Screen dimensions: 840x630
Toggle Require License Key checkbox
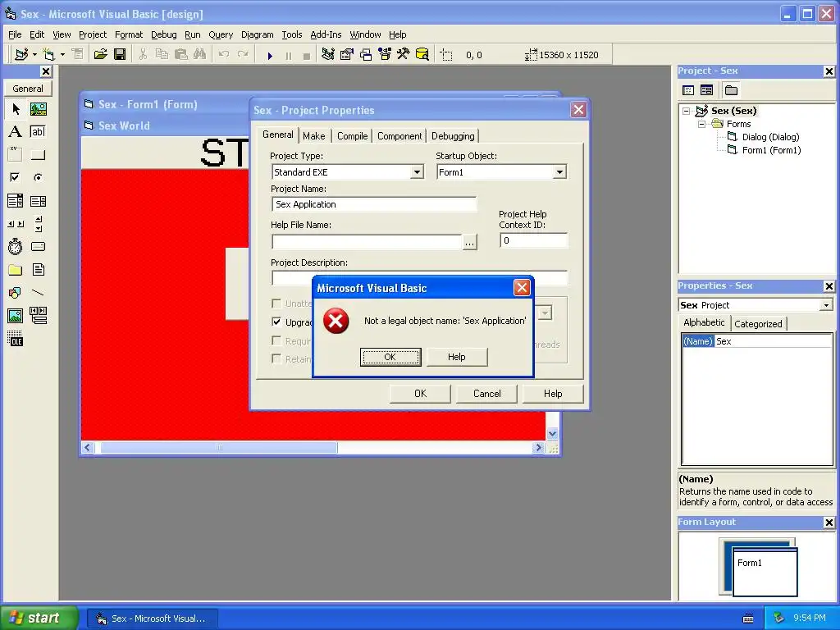click(x=276, y=340)
